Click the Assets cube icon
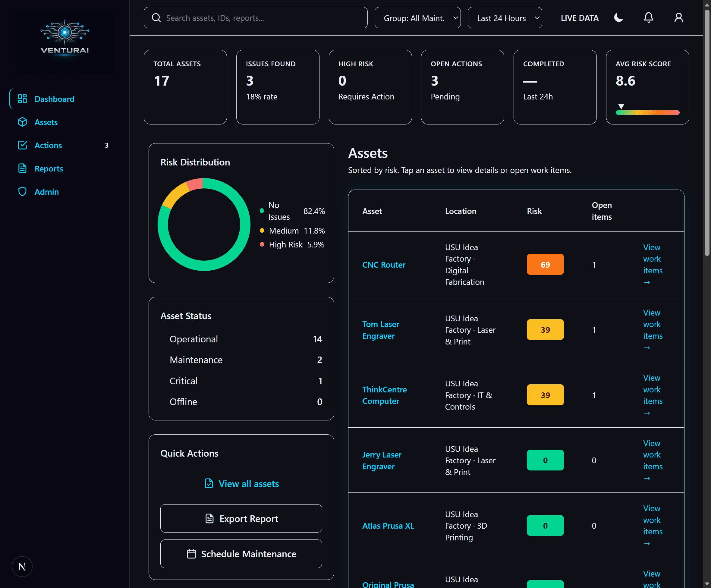This screenshot has width=711, height=588. click(x=22, y=122)
